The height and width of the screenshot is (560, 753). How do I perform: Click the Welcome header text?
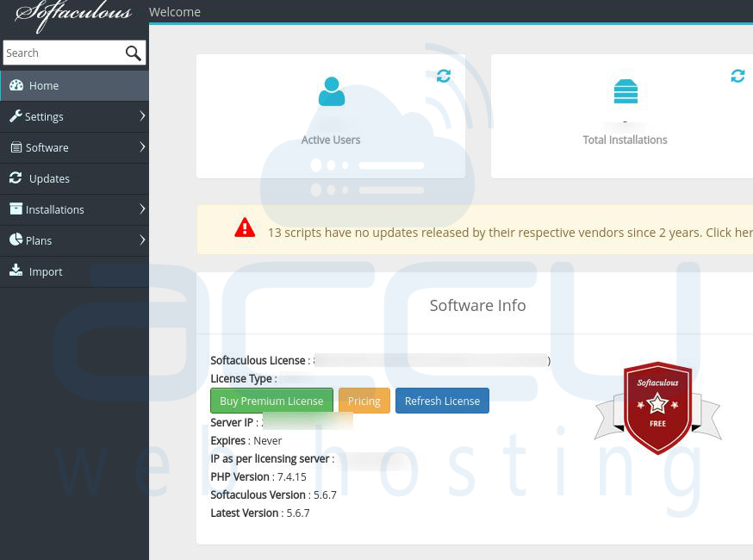[x=175, y=12]
